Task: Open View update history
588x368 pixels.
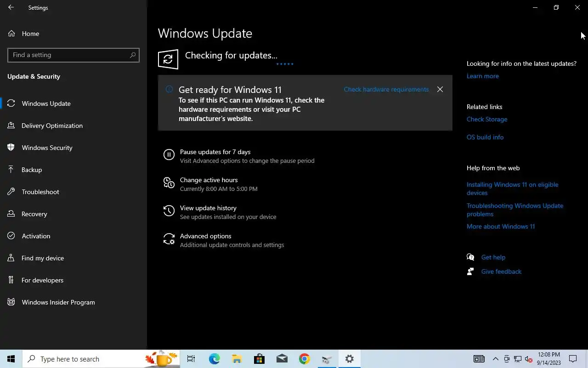Action: [208, 208]
